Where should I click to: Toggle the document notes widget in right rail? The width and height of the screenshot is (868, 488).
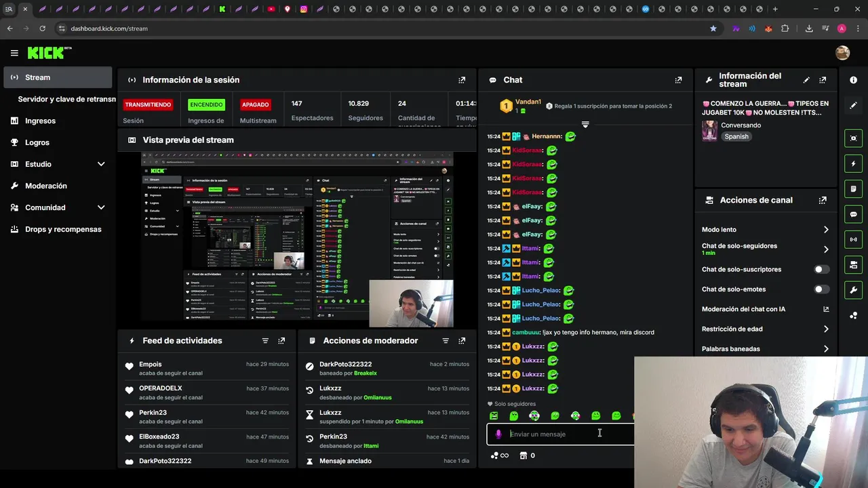click(x=853, y=189)
